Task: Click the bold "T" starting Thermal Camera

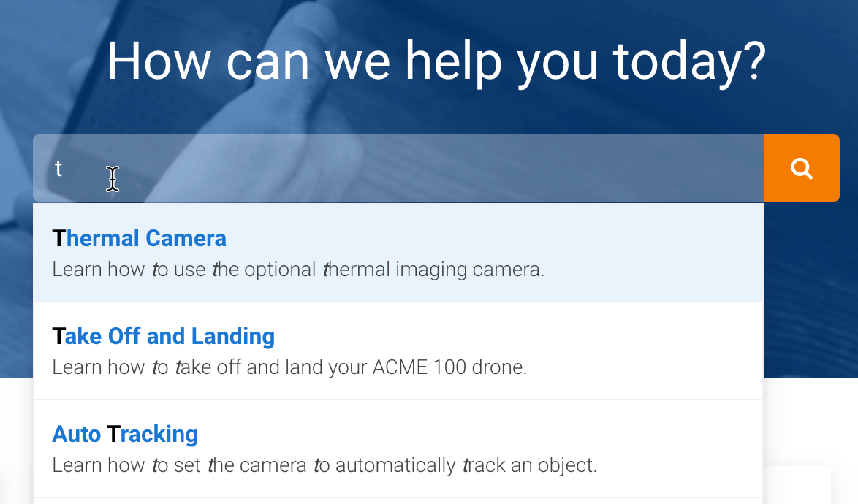Action: [58, 238]
